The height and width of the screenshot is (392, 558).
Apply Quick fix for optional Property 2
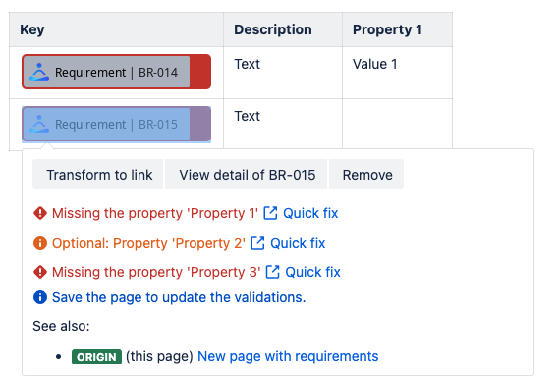(x=298, y=243)
